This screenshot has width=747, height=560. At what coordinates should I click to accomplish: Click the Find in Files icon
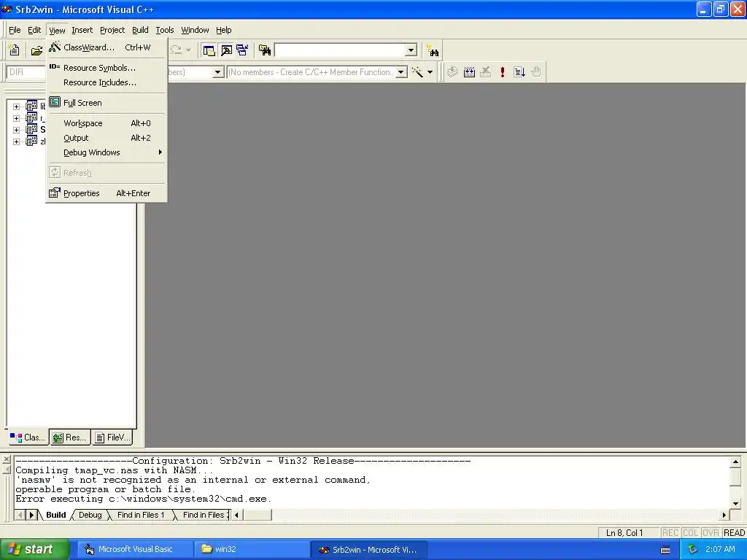[264, 50]
